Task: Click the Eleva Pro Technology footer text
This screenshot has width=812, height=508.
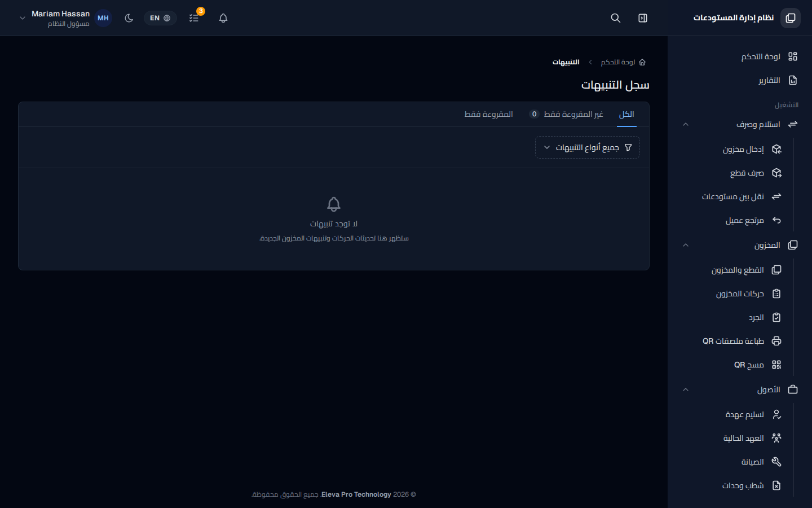Action: tap(356, 494)
